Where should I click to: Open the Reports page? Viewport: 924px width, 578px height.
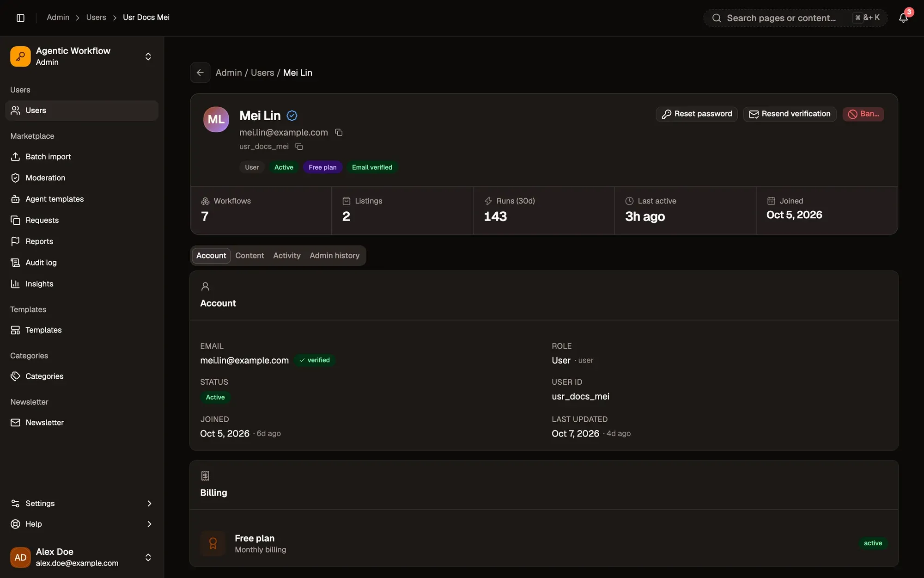pos(82,241)
